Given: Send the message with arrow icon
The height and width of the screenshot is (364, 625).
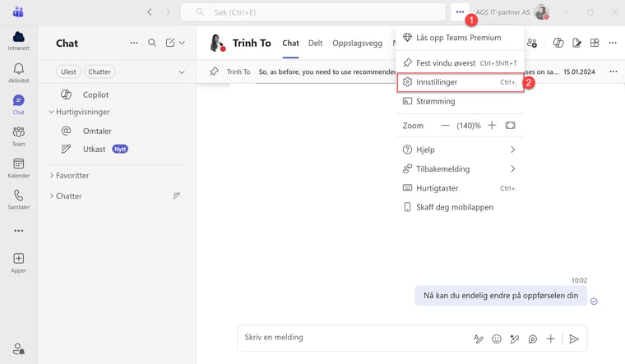Looking at the screenshot, I should (574, 339).
